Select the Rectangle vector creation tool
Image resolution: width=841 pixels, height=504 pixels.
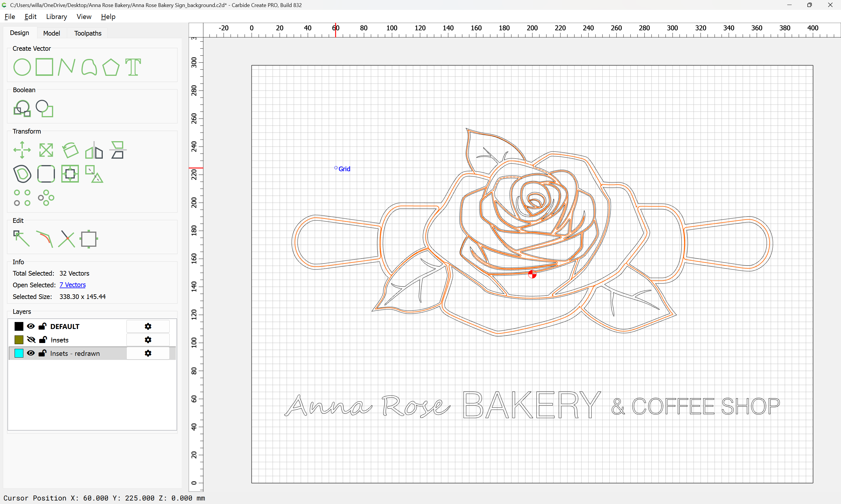coord(44,67)
